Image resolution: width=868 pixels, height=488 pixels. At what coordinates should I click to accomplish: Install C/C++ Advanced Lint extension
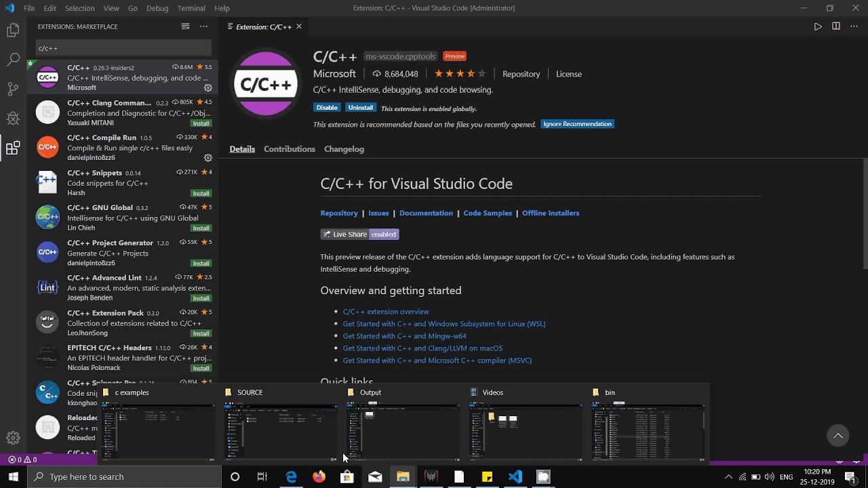(201, 298)
